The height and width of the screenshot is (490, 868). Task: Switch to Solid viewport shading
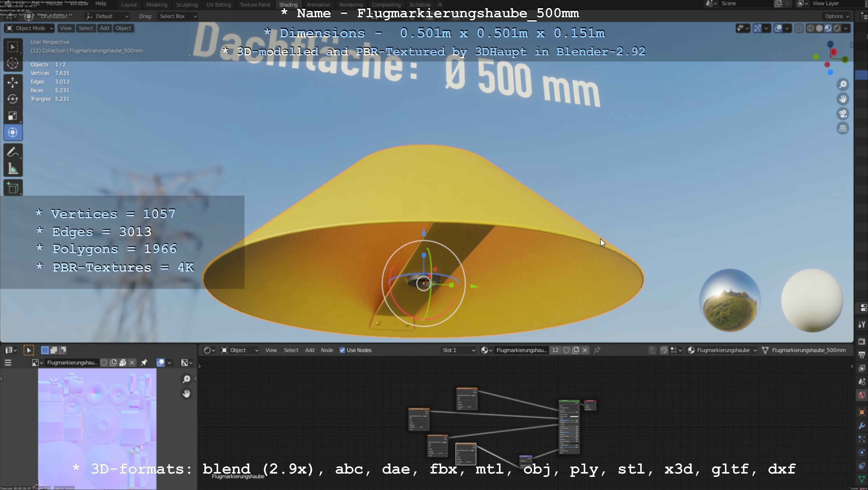[x=819, y=28]
